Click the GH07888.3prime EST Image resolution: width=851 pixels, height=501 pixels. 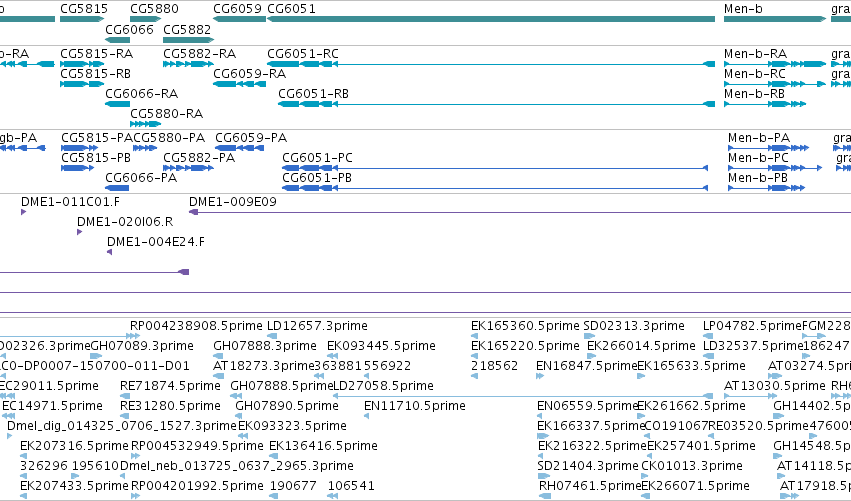pyautogui.click(x=219, y=357)
